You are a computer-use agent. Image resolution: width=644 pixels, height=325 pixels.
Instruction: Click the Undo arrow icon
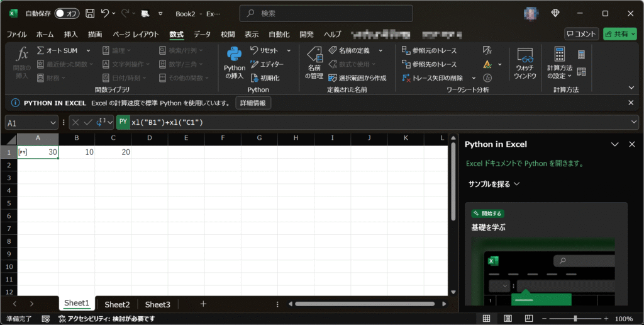tap(105, 14)
